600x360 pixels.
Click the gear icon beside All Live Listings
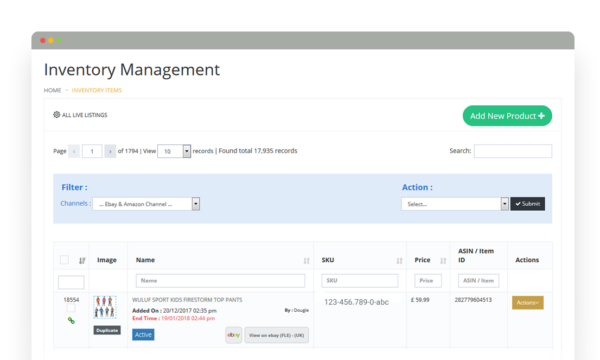pos(57,115)
